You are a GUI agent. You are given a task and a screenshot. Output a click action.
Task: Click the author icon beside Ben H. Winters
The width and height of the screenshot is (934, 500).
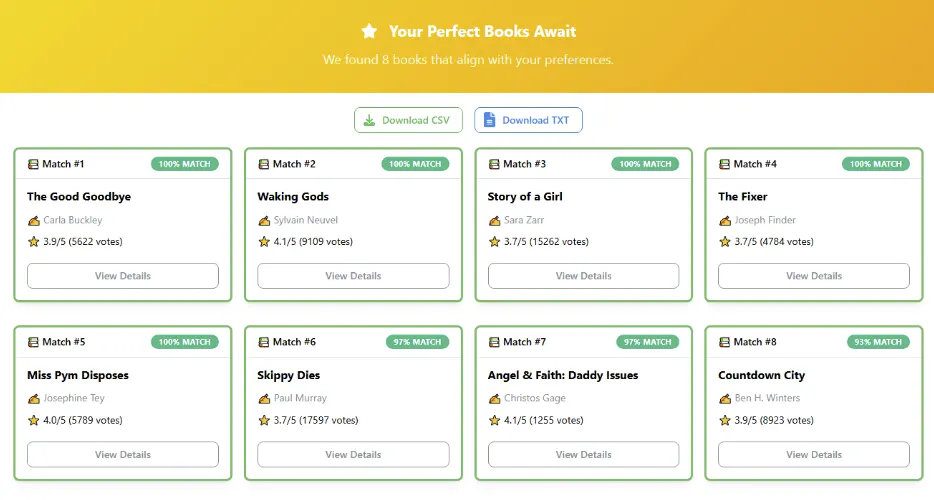(725, 398)
